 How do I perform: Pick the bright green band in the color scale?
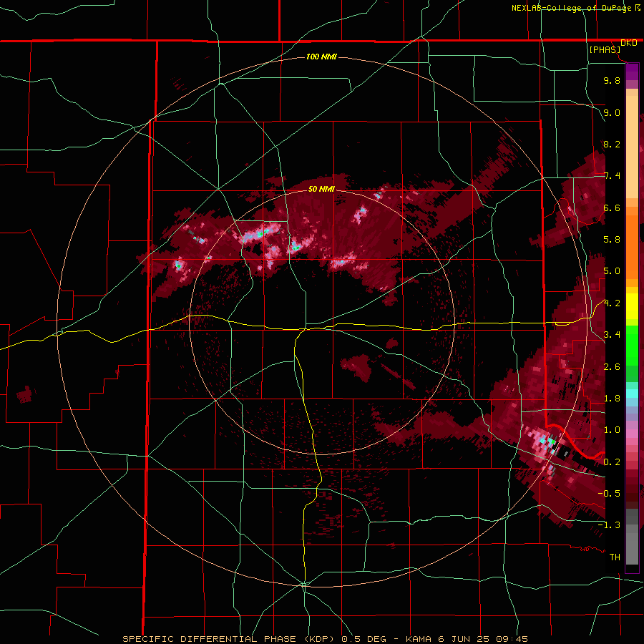[x=632, y=345]
